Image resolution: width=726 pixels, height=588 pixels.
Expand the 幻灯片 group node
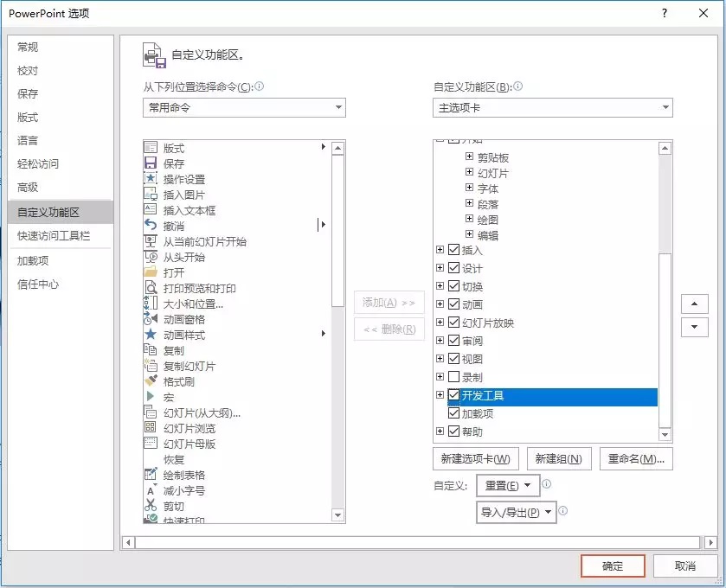pyautogui.click(x=469, y=172)
